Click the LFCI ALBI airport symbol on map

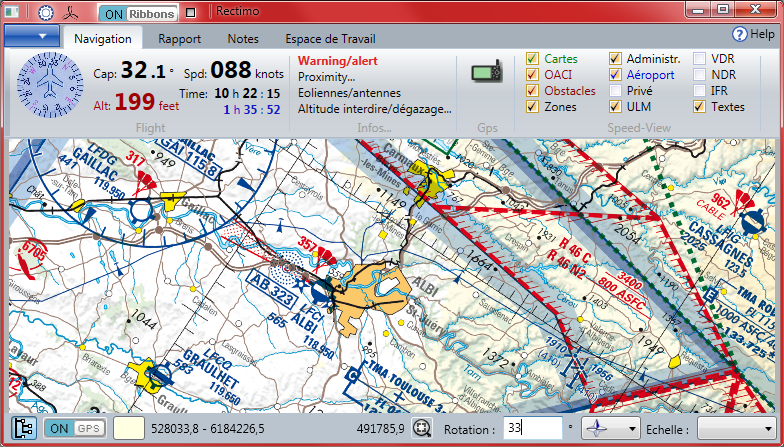[320, 293]
